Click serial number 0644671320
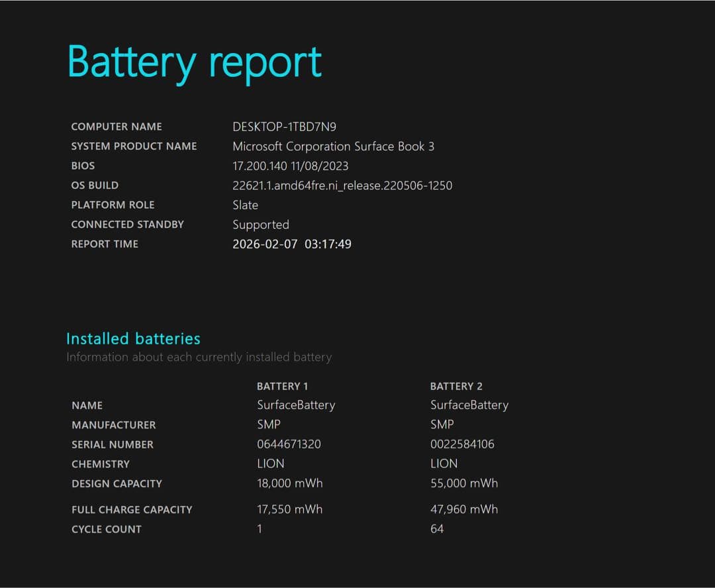 tap(289, 444)
